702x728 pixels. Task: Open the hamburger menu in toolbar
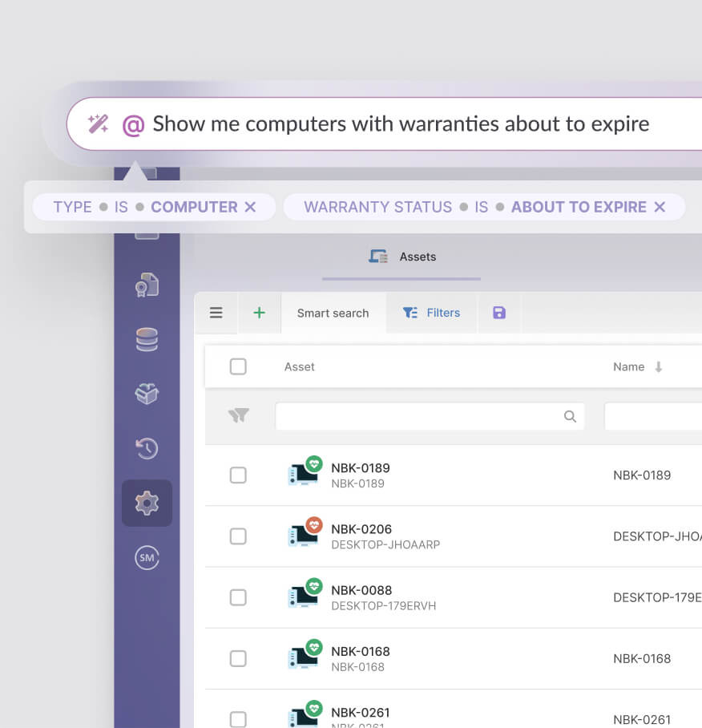[216, 313]
